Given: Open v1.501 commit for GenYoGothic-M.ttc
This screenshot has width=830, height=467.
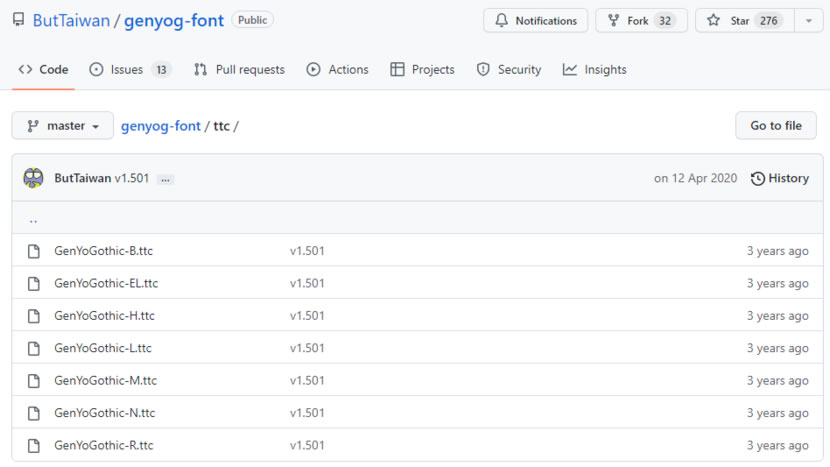Looking at the screenshot, I should (x=307, y=380).
